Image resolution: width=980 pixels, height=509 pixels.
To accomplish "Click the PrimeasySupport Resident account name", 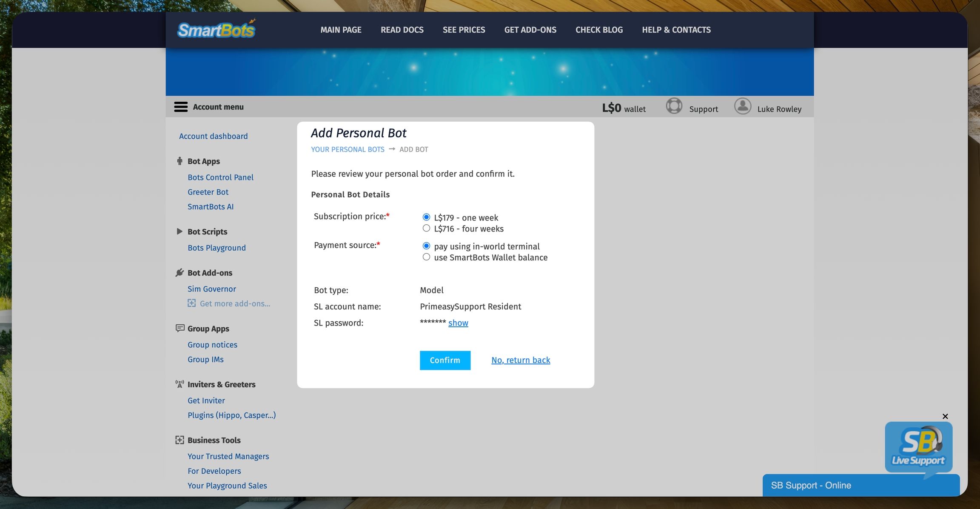I will (470, 306).
